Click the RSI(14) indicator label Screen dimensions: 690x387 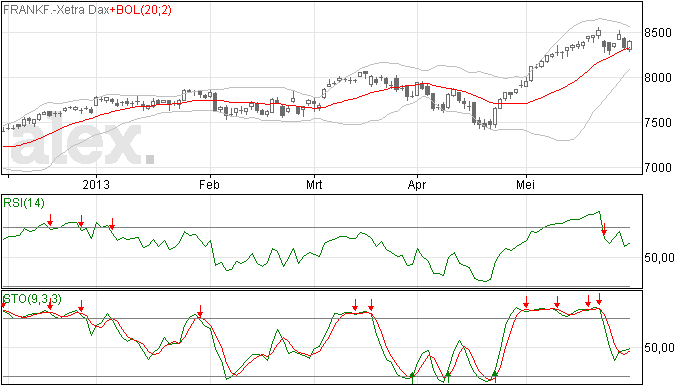pyautogui.click(x=24, y=203)
